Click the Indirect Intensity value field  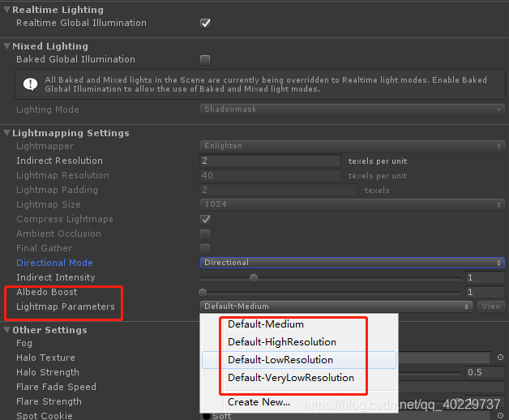click(485, 277)
